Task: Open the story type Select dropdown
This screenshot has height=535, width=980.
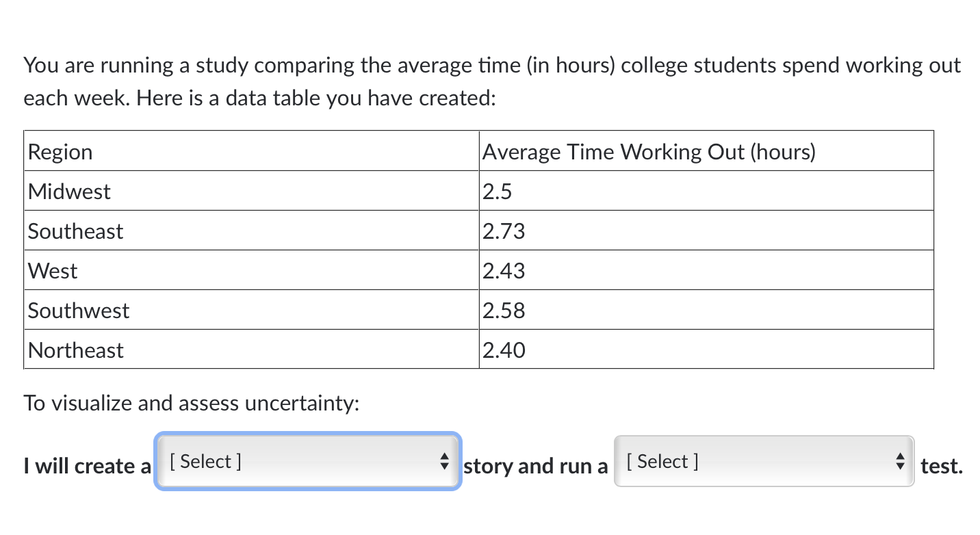Action: tap(308, 461)
